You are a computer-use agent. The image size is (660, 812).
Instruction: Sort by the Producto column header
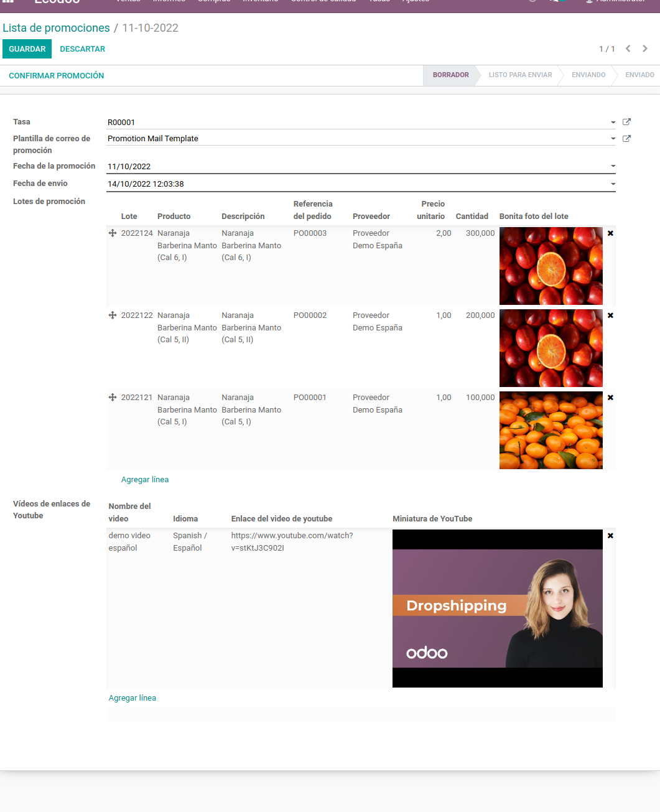point(174,217)
